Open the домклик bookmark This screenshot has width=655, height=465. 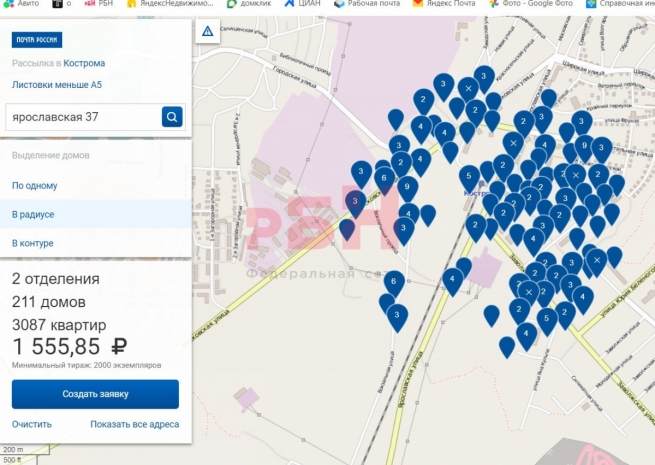(250, 4)
